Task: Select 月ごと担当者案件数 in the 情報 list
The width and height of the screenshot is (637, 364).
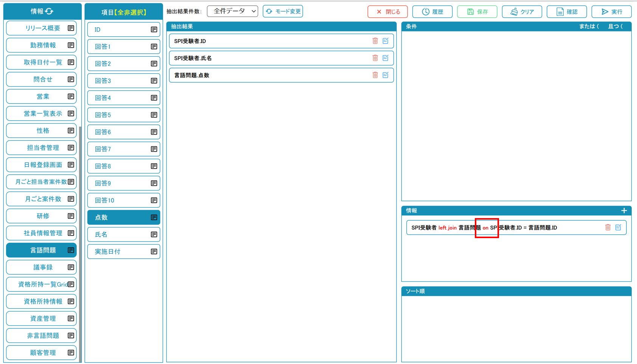Action: [x=41, y=182]
